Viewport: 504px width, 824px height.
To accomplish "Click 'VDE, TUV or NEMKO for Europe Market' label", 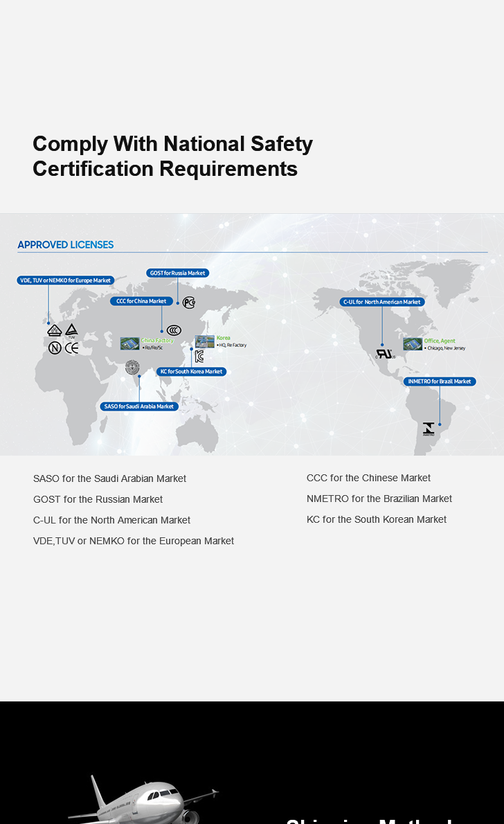I will (66, 280).
